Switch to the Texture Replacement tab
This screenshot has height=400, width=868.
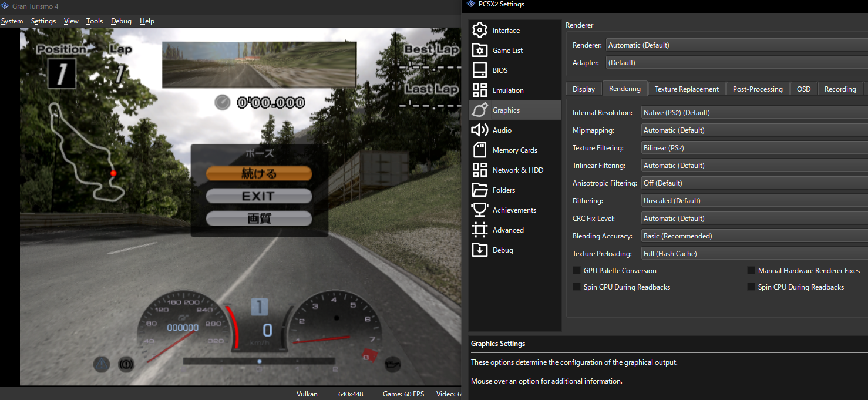(687, 89)
